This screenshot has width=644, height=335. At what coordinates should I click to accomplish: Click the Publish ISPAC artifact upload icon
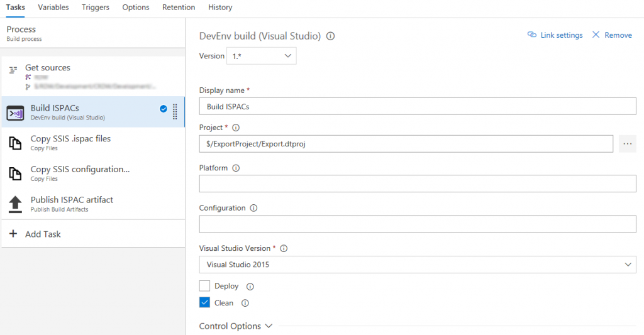[15, 204]
